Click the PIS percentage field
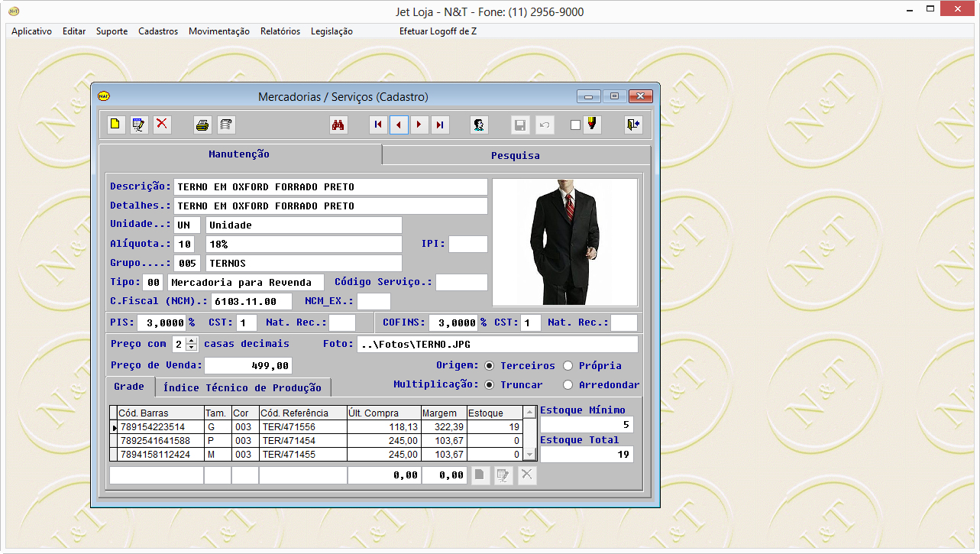This screenshot has width=980, height=554. coord(162,323)
